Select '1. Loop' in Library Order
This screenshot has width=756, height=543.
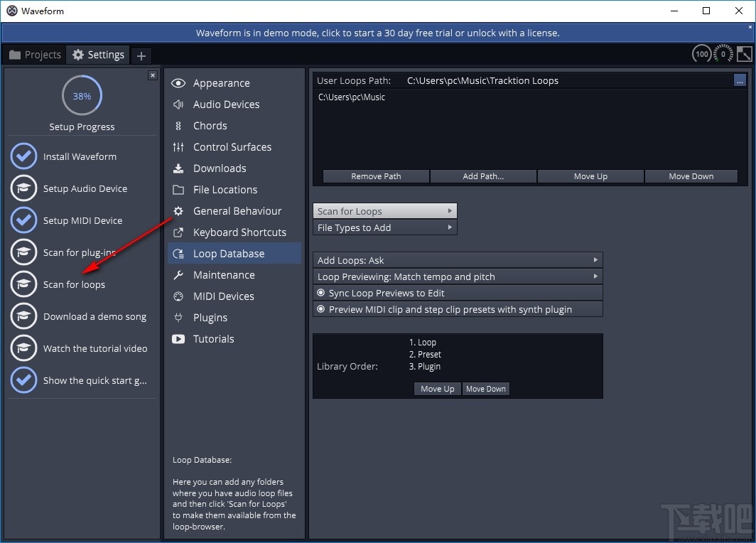(423, 343)
